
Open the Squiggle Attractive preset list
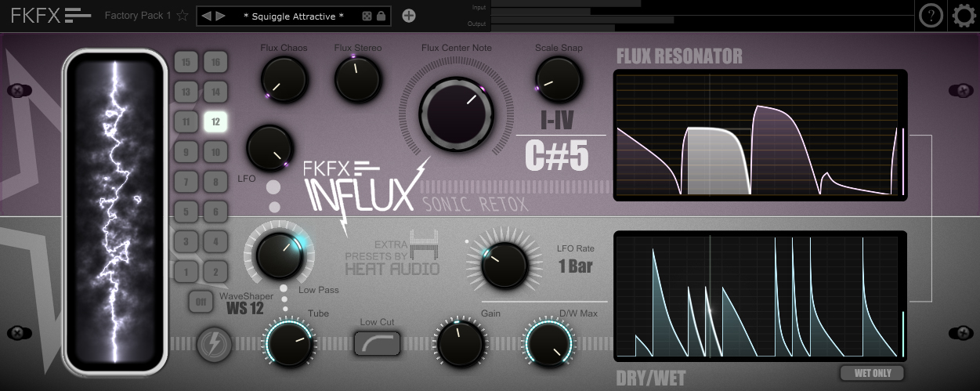point(293,16)
